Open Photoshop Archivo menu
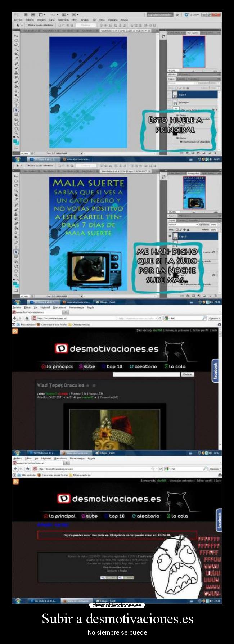This screenshot has height=644, width=234. (18, 20)
